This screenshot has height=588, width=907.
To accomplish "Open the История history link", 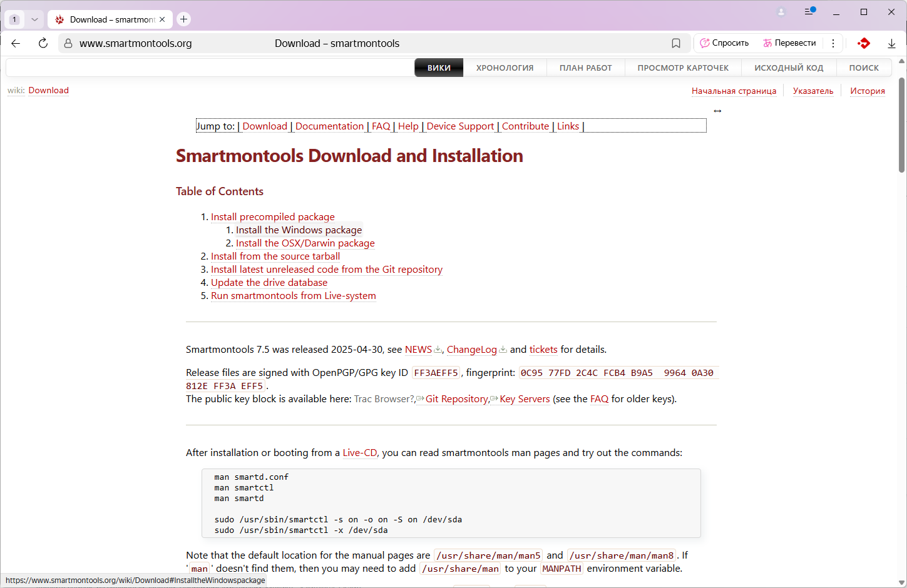I will click(868, 91).
